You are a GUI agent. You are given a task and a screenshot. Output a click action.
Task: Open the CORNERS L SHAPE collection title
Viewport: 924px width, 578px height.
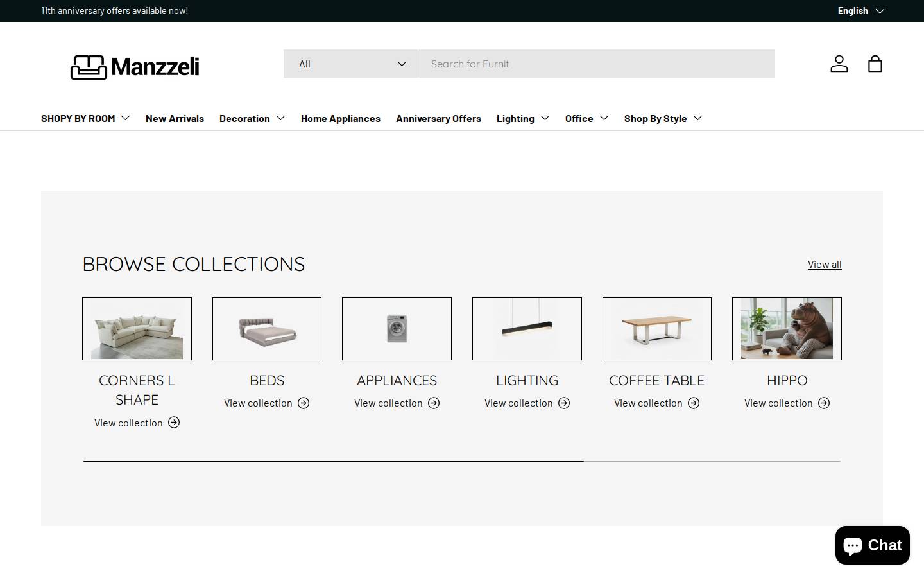[x=137, y=390]
